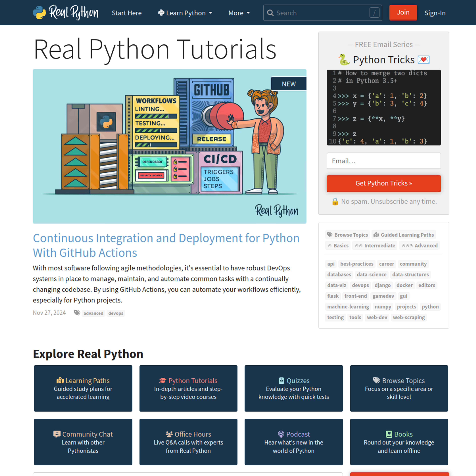This screenshot has height=476, width=476.
Task: Select the data-viz topic tag
Action: pos(337,285)
